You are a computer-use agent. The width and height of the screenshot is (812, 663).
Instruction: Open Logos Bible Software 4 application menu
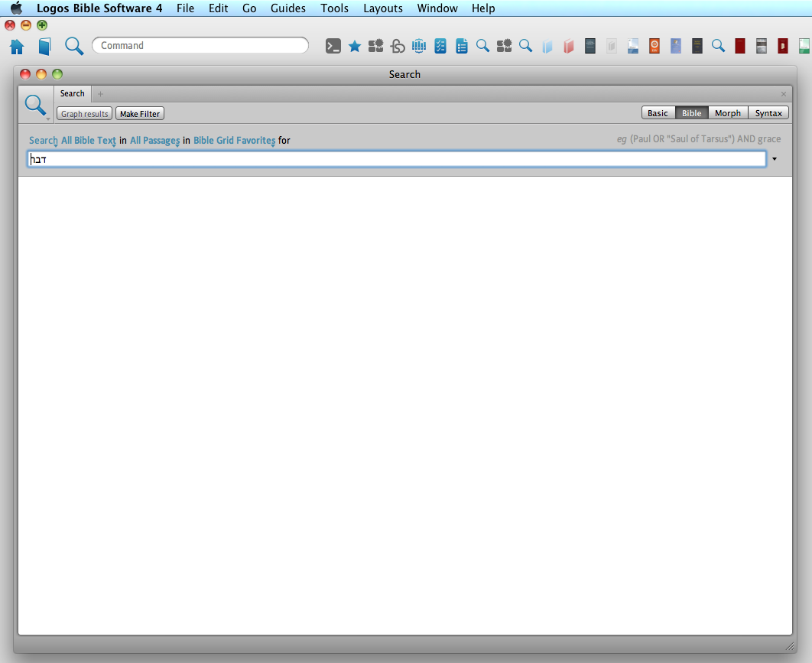(99, 8)
